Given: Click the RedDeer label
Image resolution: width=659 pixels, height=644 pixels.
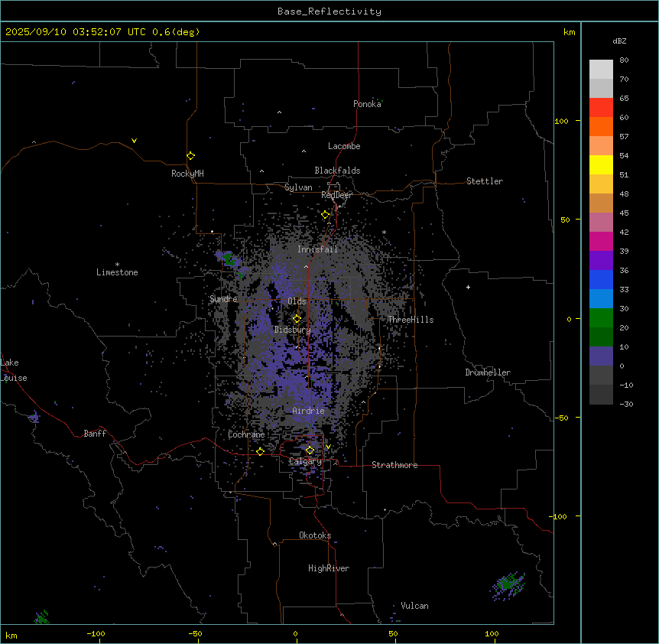Looking at the screenshot, I should click(336, 195).
